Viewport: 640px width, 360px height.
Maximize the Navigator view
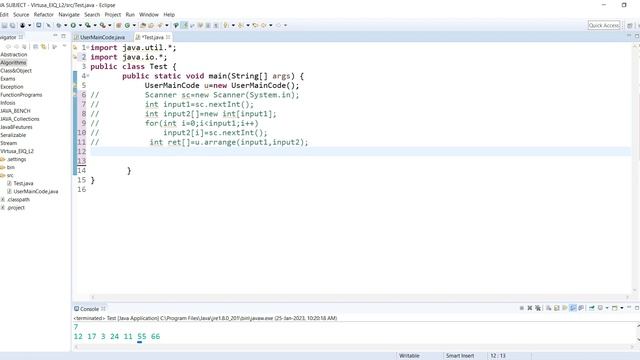click(63, 36)
